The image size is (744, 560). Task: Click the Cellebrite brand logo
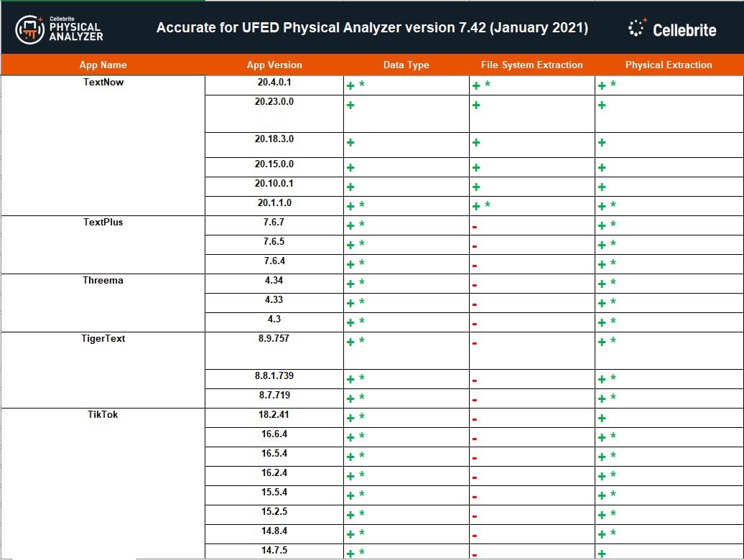tap(672, 29)
